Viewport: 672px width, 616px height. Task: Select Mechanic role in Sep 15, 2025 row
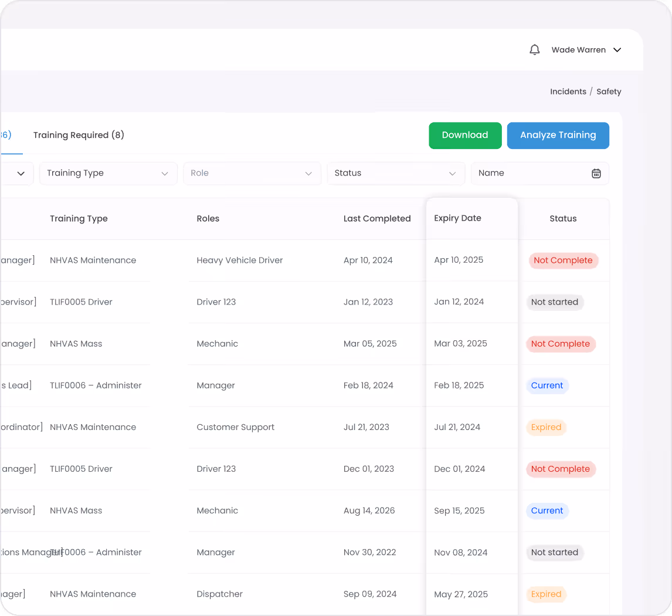217,510
